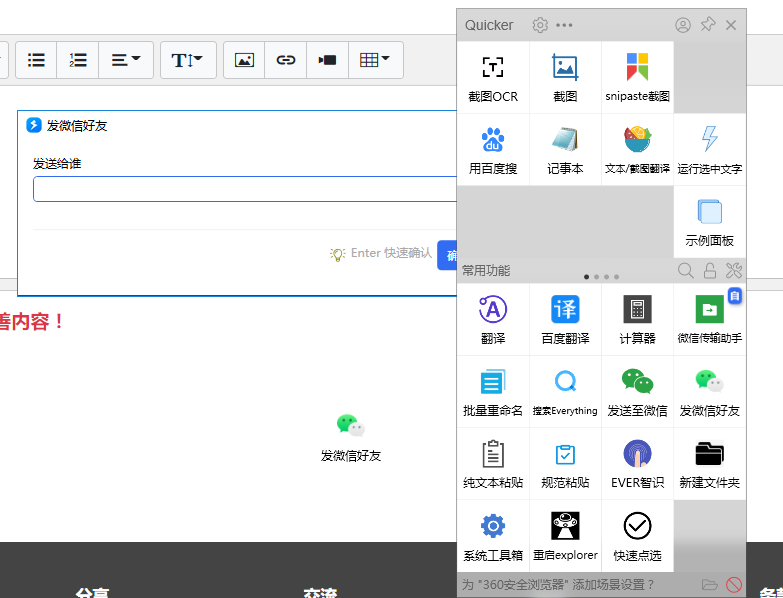Image resolution: width=783 pixels, height=598 pixels.
Task: Run 搜索Everything action
Action: [x=565, y=392]
